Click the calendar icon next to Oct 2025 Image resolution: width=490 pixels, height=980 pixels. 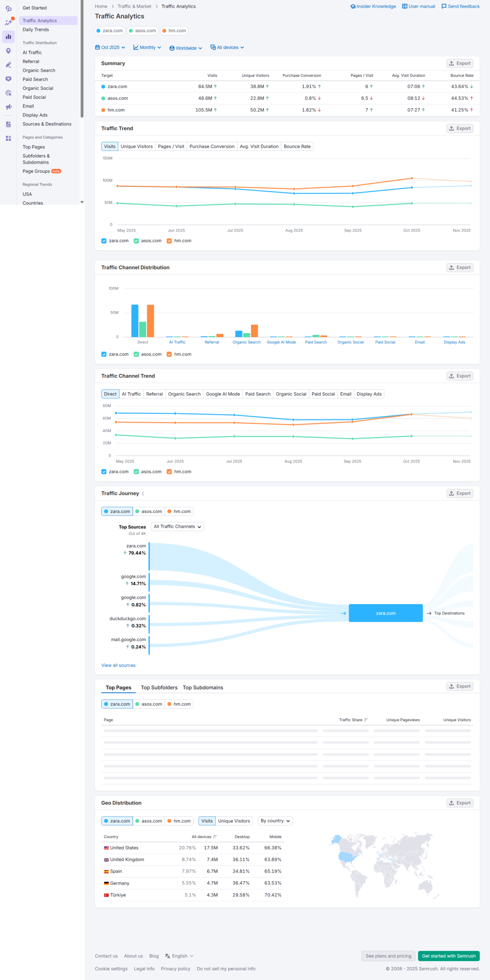point(97,47)
